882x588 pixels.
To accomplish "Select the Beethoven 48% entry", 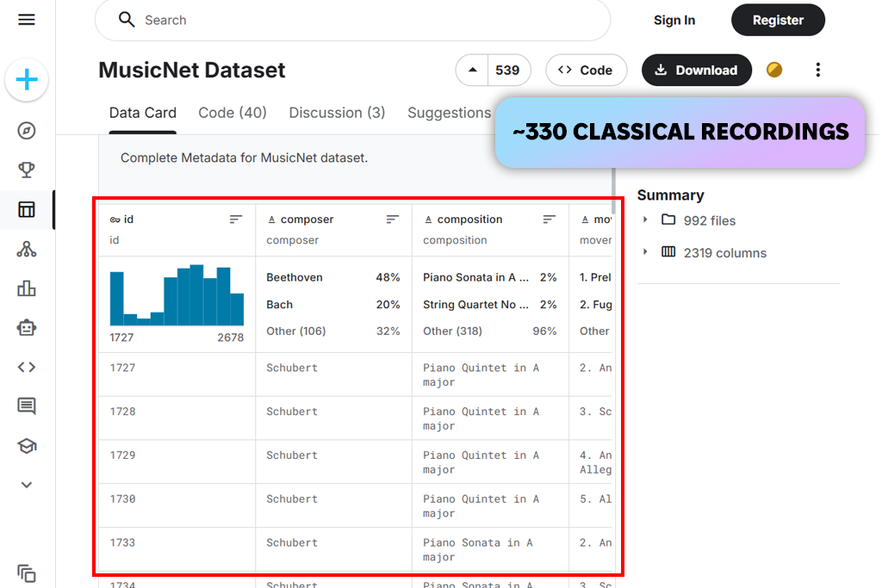I will click(x=333, y=277).
